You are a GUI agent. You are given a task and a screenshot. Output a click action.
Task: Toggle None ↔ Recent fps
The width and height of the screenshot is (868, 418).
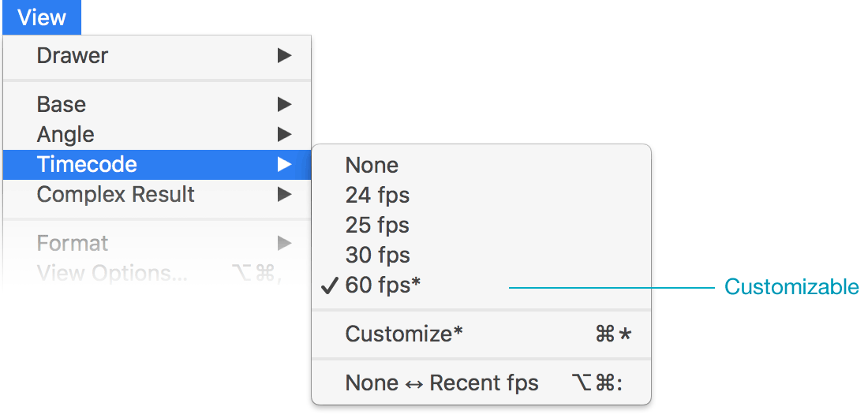coord(481,383)
